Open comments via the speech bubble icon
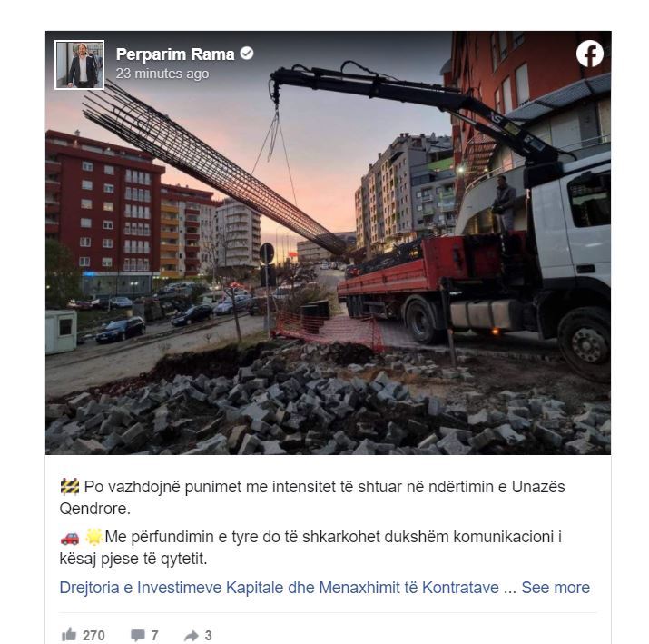649x644 pixels. (x=137, y=635)
